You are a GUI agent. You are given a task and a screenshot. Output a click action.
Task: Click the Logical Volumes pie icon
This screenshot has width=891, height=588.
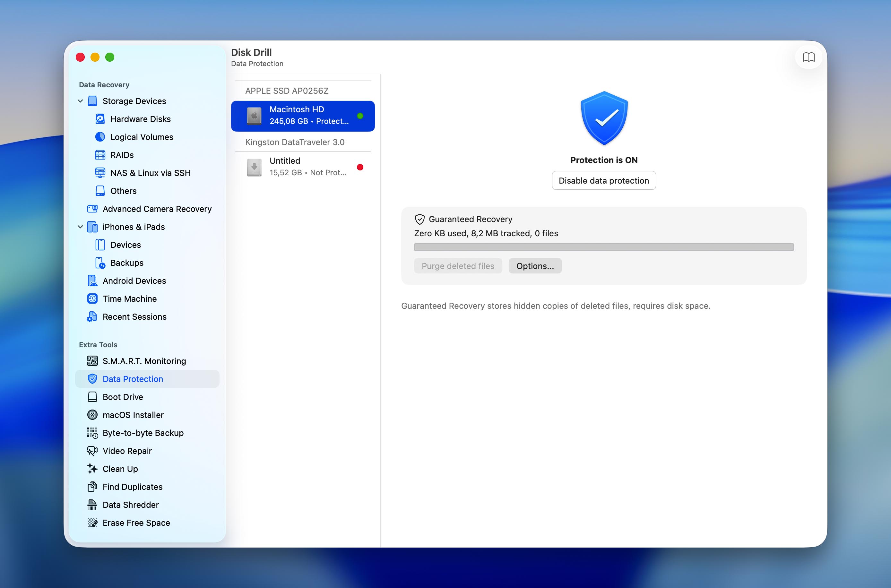point(100,137)
